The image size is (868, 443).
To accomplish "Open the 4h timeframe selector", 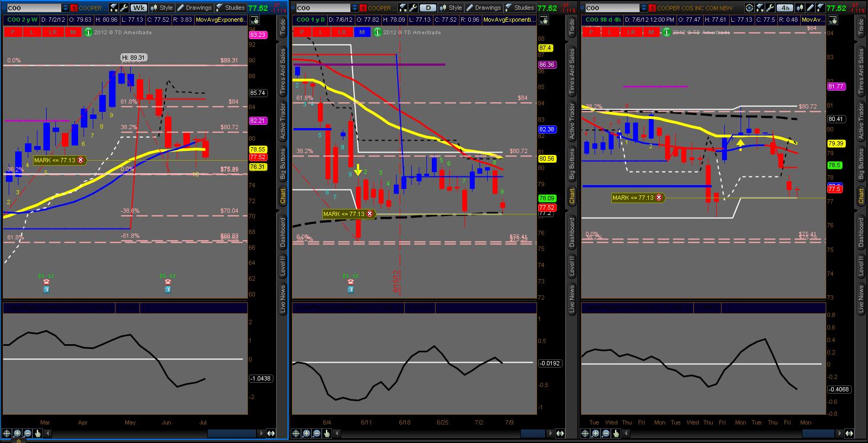I will pyautogui.click(x=785, y=8).
